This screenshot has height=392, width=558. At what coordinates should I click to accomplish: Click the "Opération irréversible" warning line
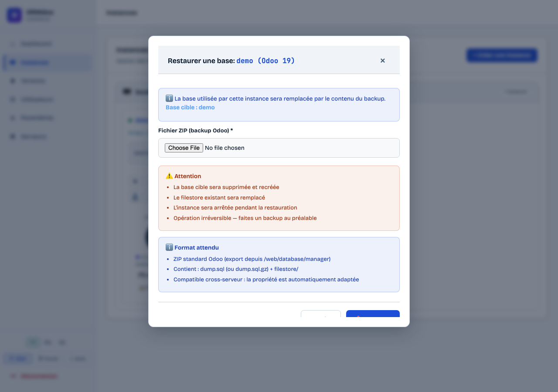pos(245,218)
